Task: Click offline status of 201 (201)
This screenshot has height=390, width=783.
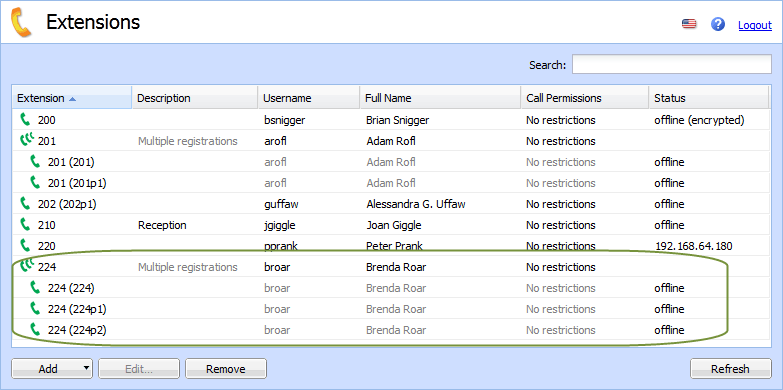Action: coord(669,162)
